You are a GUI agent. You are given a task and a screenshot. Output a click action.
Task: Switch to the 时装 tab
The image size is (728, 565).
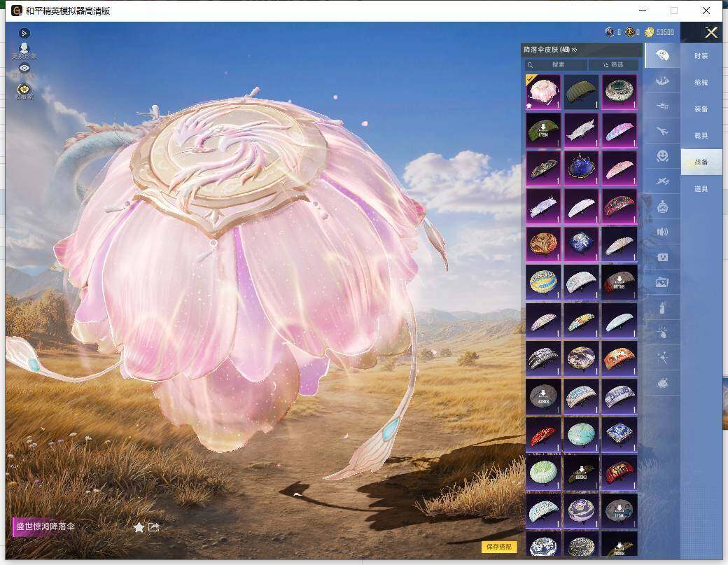[701, 56]
